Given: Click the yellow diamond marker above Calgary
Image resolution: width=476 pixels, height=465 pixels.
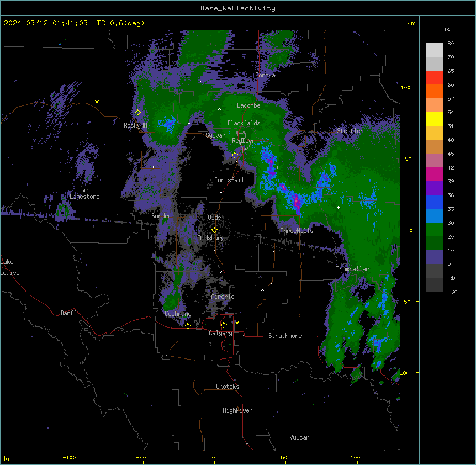Looking at the screenshot, I should point(224,325).
